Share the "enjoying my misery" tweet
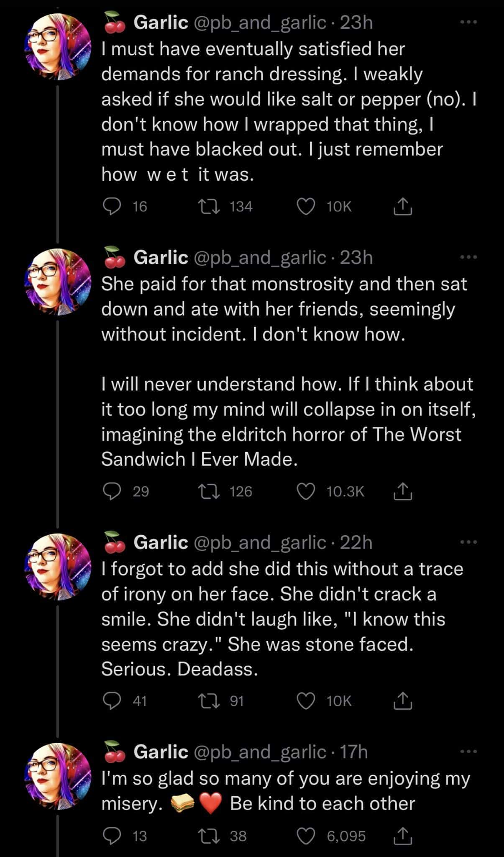Screen dimensions: 504x857 [x=403, y=836]
